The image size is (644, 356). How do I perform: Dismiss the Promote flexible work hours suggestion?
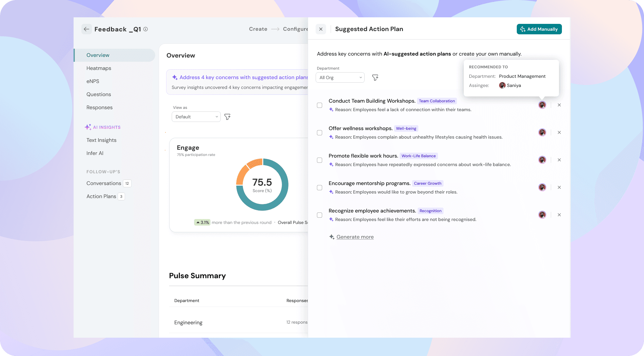(x=559, y=160)
